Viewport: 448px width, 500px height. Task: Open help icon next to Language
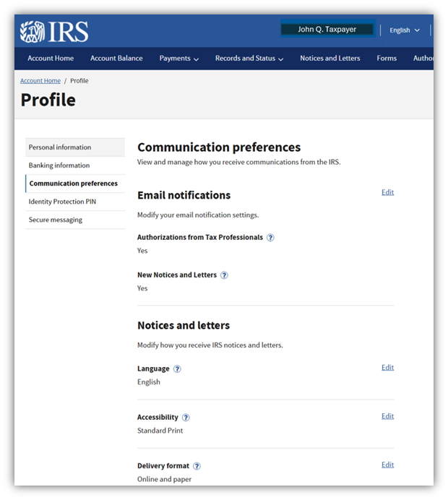click(x=177, y=369)
